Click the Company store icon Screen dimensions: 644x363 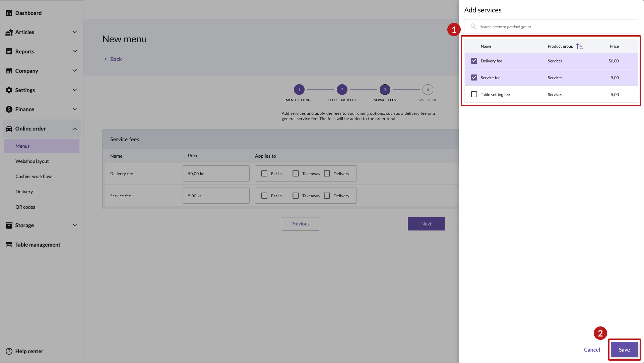[x=9, y=71]
